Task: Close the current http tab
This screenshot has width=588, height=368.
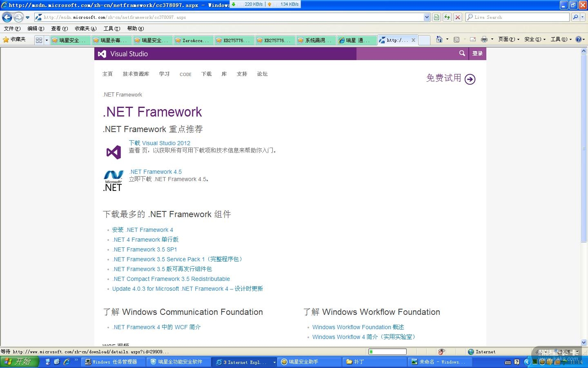Action: (x=413, y=40)
